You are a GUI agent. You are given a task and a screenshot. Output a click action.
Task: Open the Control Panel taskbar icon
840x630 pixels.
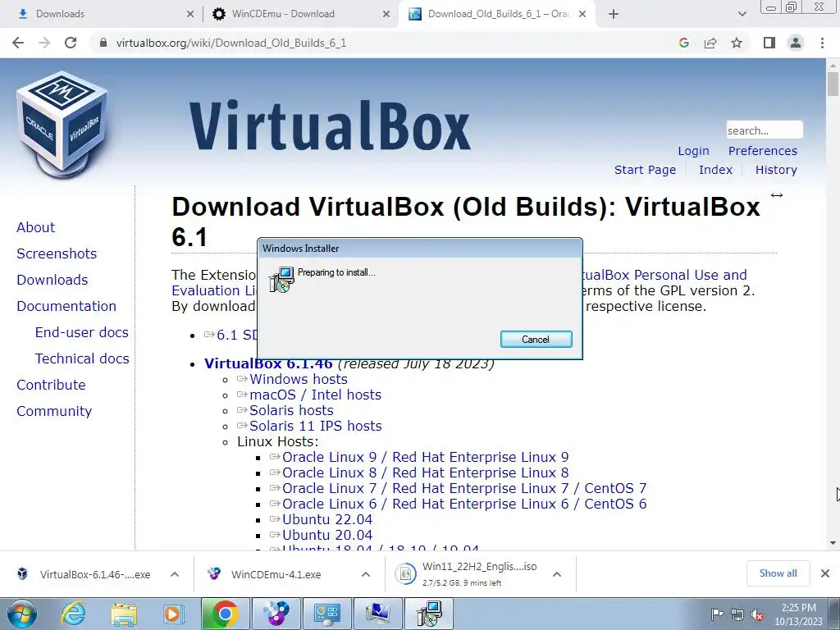(x=326, y=614)
